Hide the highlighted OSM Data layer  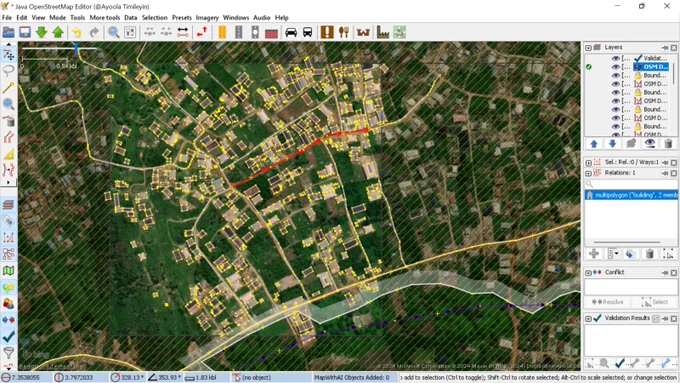point(615,67)
